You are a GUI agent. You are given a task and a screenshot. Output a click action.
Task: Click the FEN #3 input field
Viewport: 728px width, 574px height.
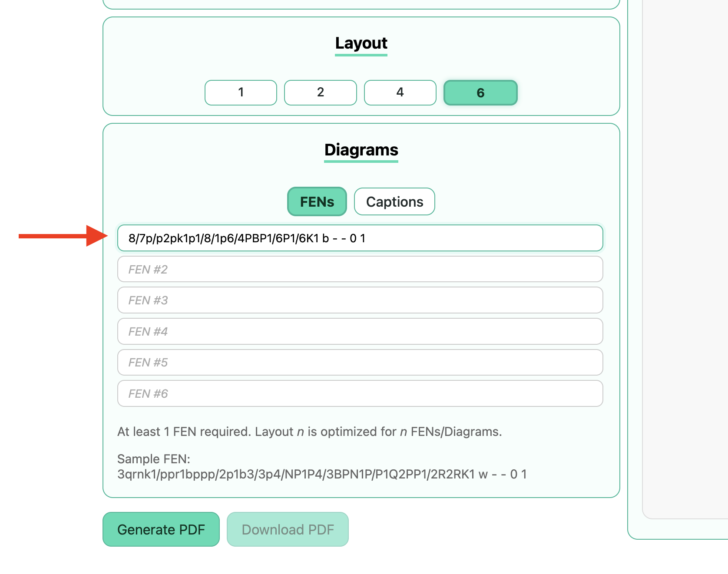360,300
